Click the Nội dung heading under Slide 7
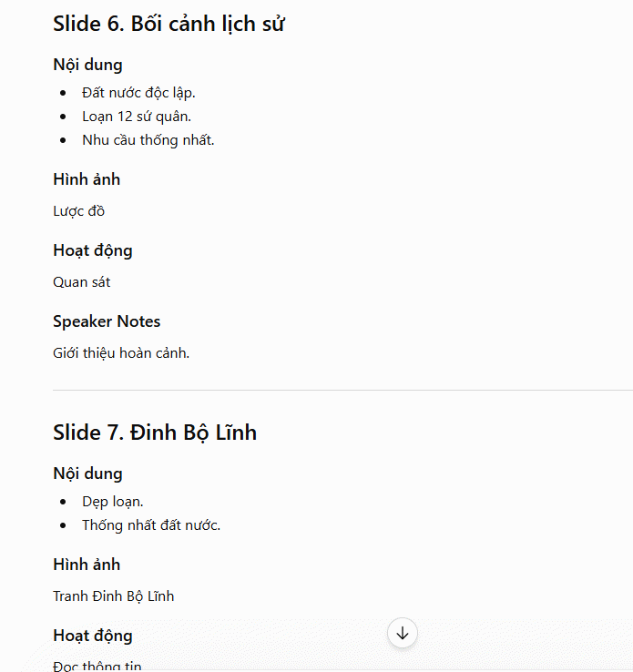Viewport: 633px width, 672px height. pos(87,473)
